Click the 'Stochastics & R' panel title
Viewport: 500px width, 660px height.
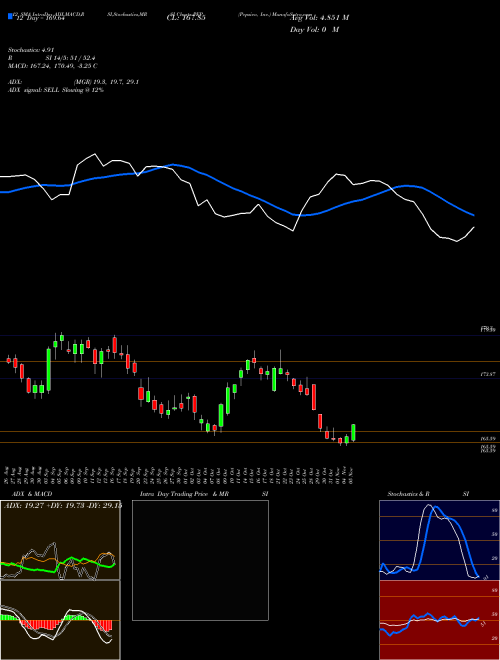(408, 494)
